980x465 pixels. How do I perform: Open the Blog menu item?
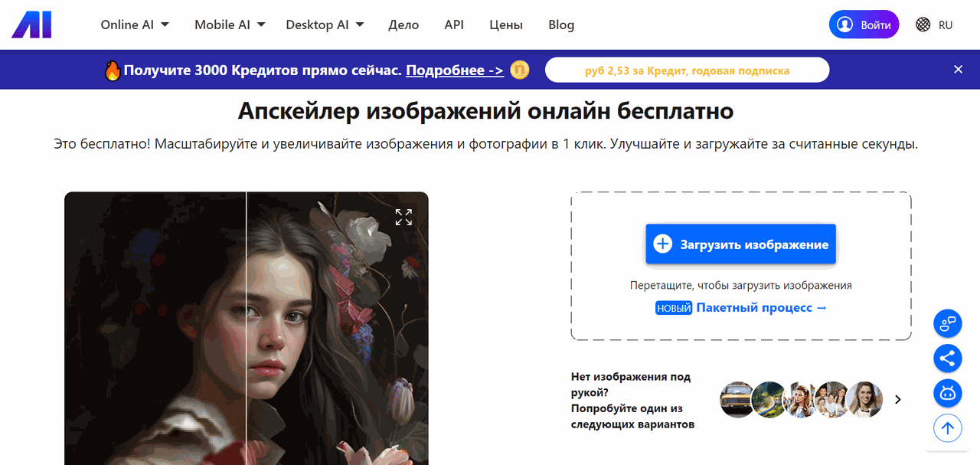(x=561, y=25)
